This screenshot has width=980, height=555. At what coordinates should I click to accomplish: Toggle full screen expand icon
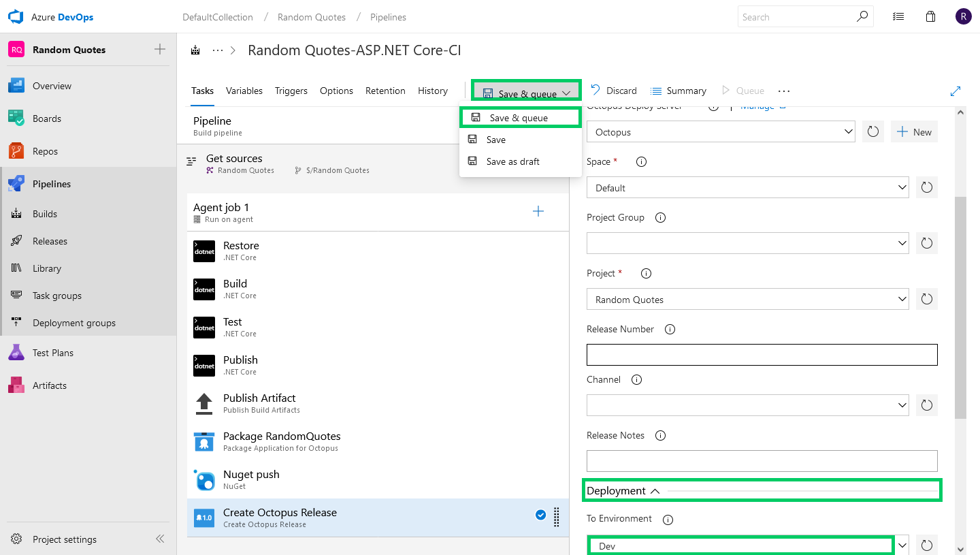[955, 91]
